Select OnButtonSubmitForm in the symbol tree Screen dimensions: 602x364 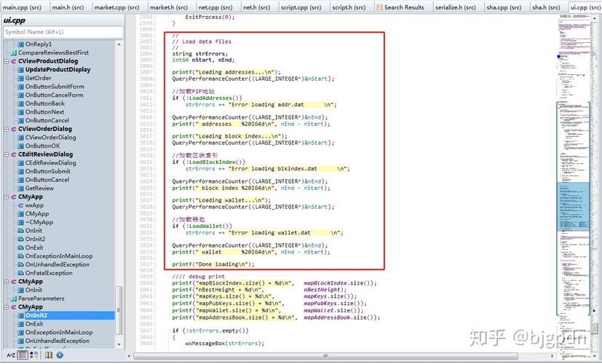(55, 87)
